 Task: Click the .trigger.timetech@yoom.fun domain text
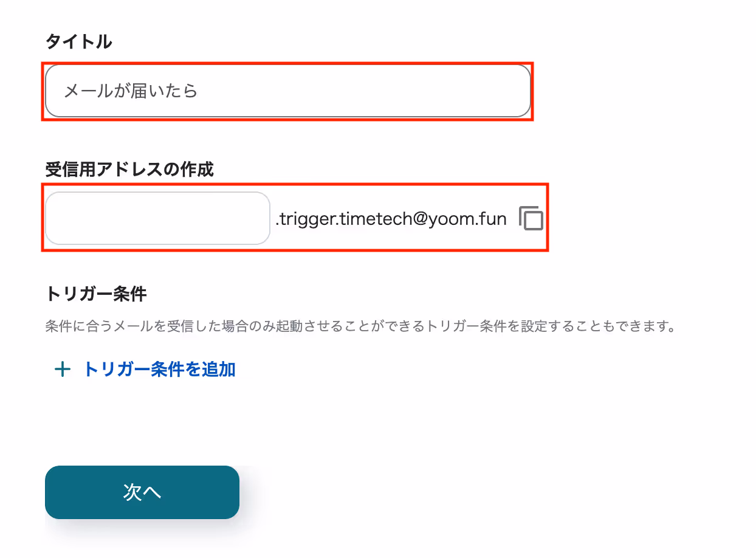point(391,219)
